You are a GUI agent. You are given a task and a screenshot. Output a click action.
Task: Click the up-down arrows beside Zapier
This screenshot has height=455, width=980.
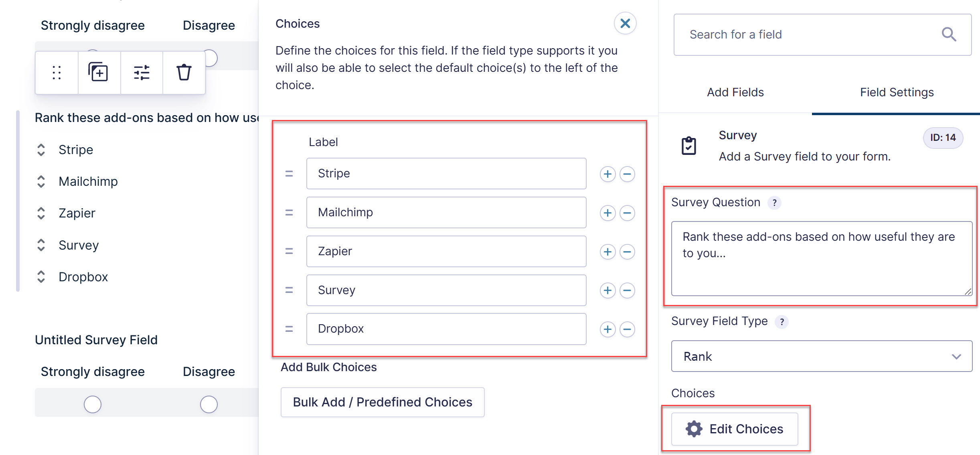pos(41,213)
